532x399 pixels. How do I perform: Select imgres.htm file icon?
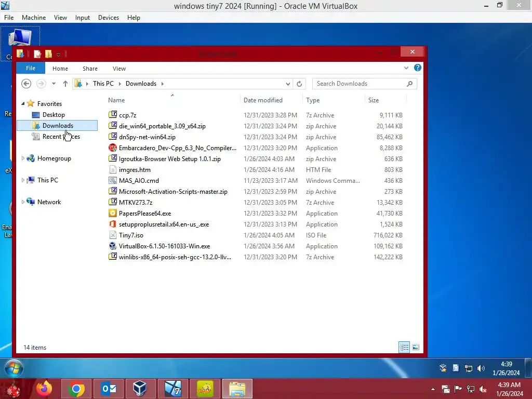click(113, 169)
